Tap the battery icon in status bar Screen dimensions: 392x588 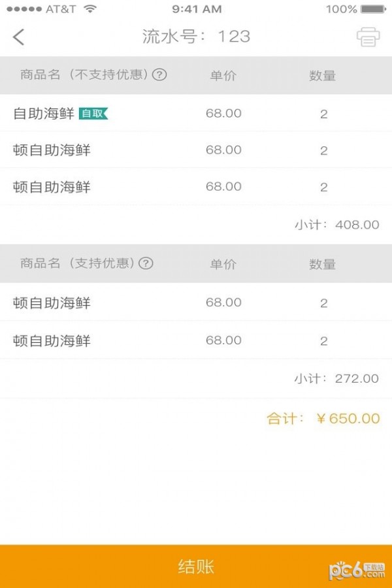[x=373, y=9]
